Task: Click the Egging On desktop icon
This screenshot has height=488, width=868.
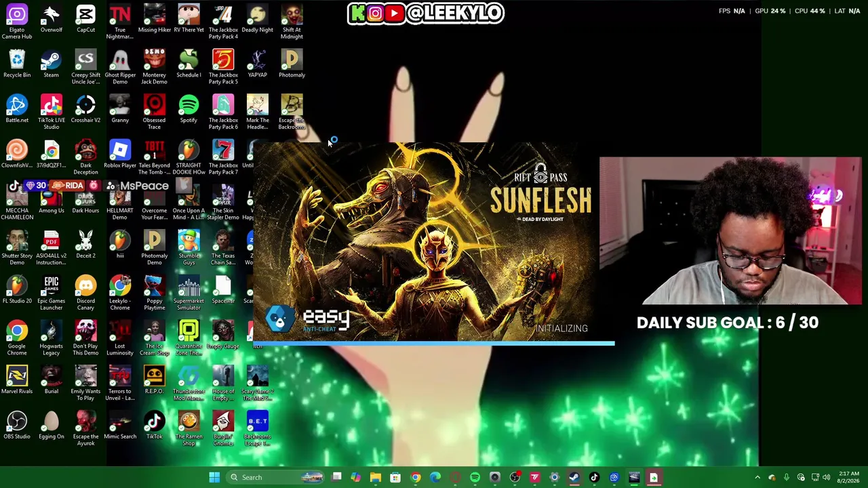Action: coord(52,426)
